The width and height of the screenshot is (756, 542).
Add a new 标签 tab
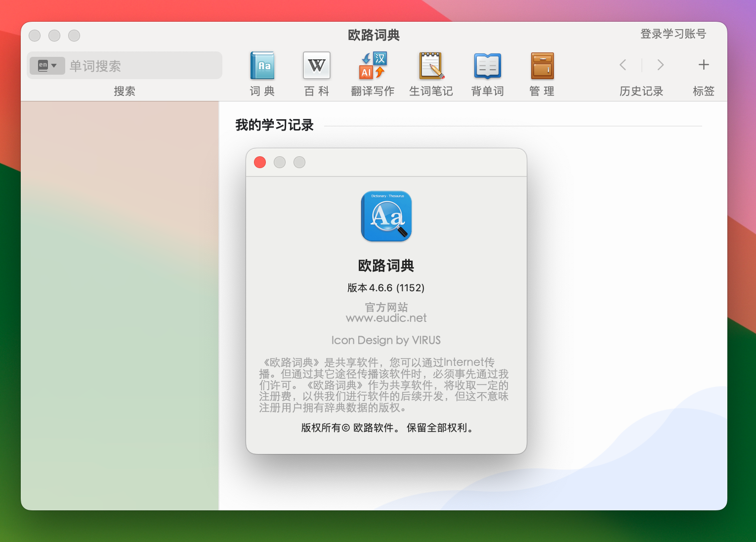point(704,65)
